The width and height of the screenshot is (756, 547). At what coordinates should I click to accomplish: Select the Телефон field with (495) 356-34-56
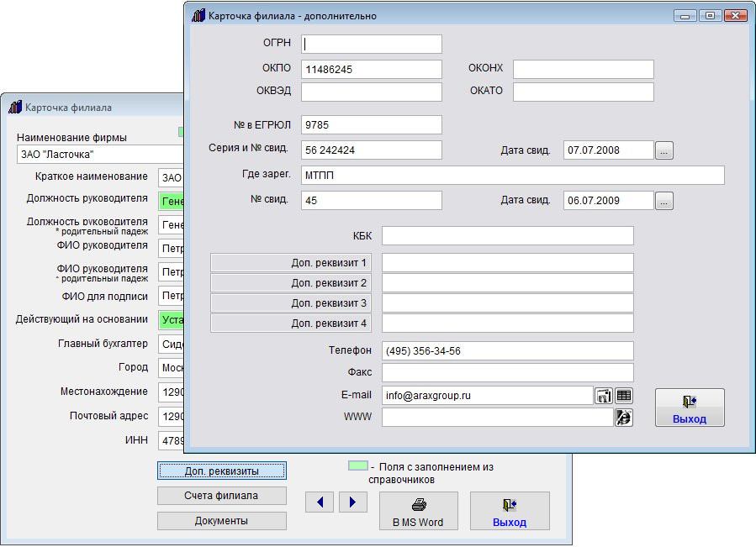tap(507, 351)
